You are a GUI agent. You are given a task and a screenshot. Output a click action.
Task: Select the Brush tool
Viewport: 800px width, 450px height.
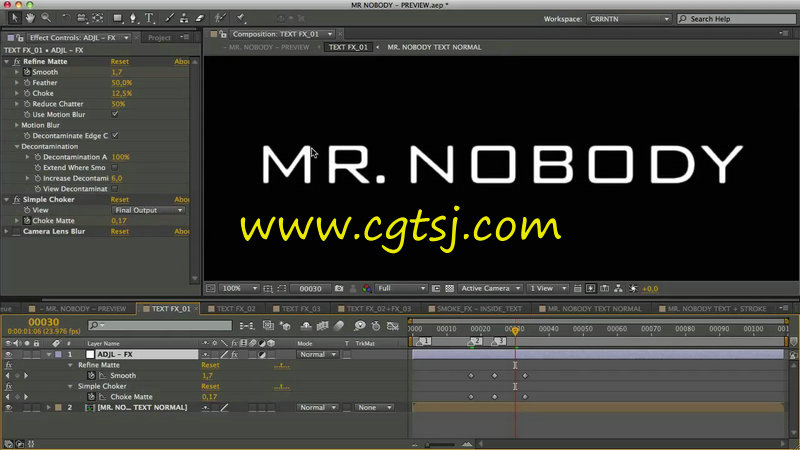tap(169, 18)
